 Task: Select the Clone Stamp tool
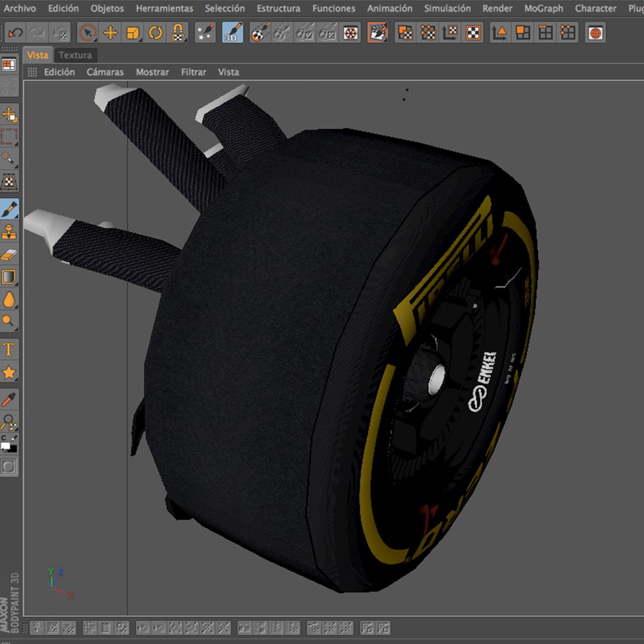9,231
